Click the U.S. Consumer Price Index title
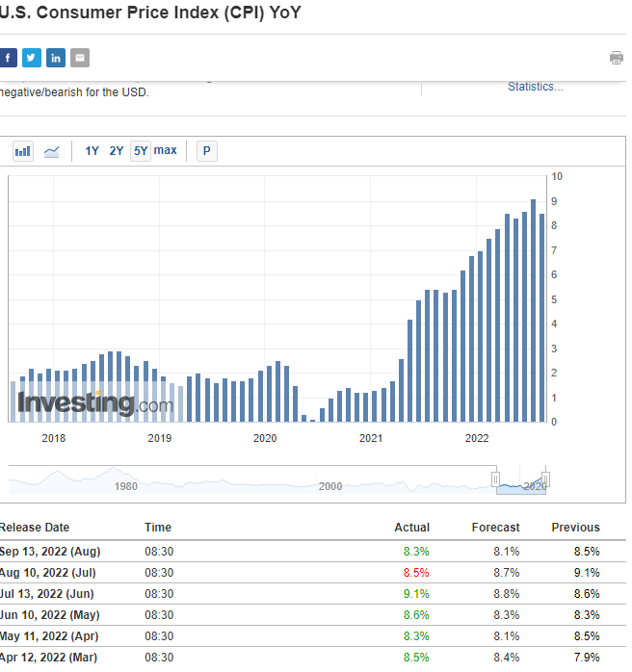This screenshot has width=632, height=672. click(150, 13)
